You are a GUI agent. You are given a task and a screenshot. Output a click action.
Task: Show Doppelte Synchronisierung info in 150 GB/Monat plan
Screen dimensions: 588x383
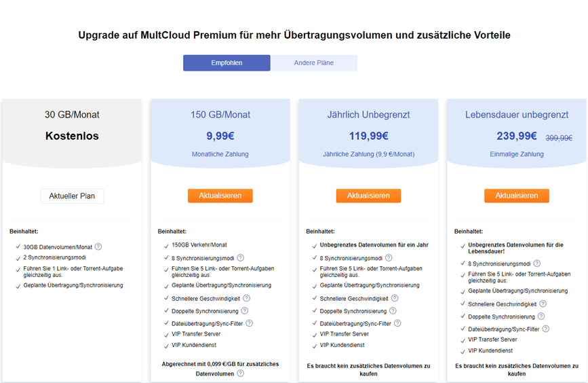(x=244, y=310)
